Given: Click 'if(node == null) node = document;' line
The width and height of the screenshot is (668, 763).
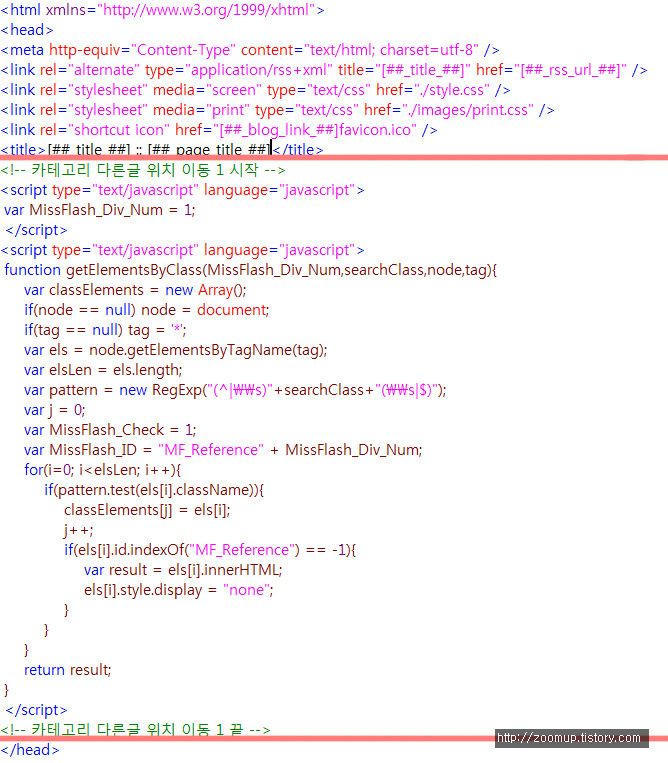Looking at the screenshot, I should tap(146, 310).
